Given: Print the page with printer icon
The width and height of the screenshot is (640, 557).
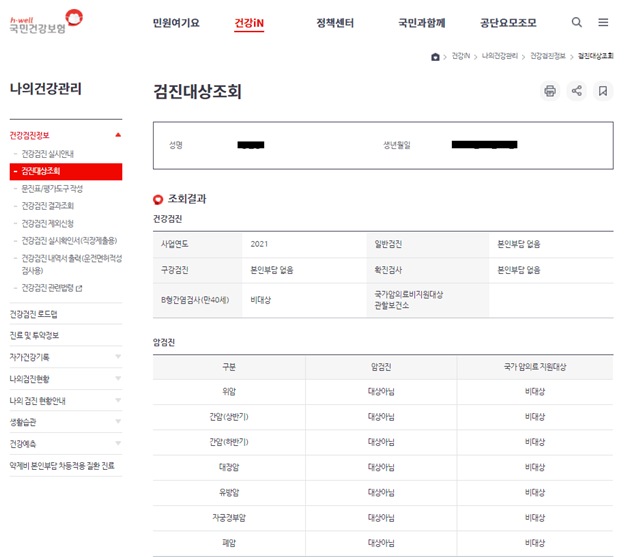Looking at the screenshot, I should pos(550,91).
